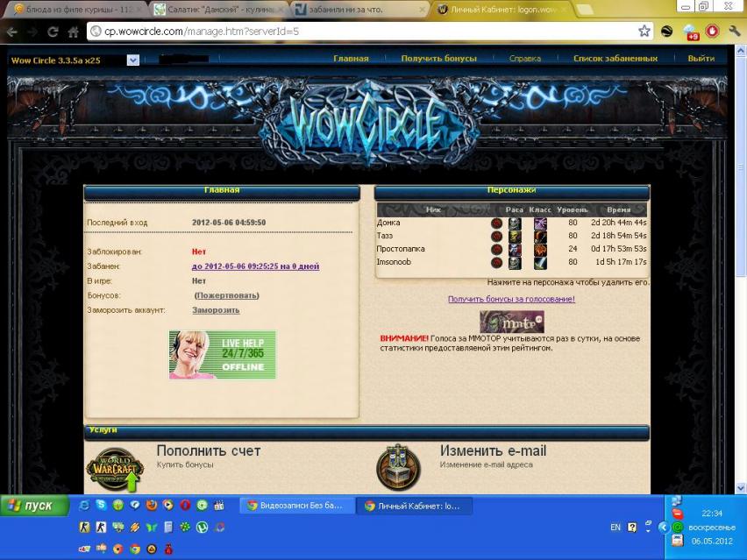
Task: Switch to the Салатик "Данский" browser tab
Action: pyautogui.click(x=215, y=9)
